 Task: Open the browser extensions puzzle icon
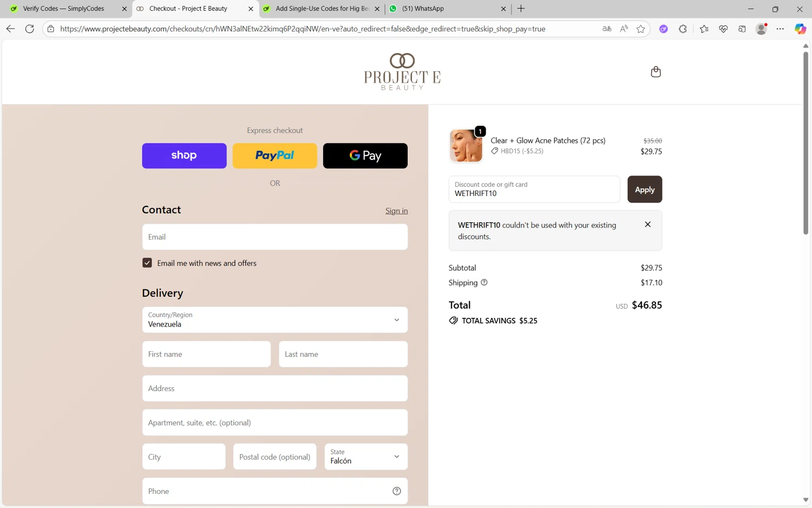(683, 29)
